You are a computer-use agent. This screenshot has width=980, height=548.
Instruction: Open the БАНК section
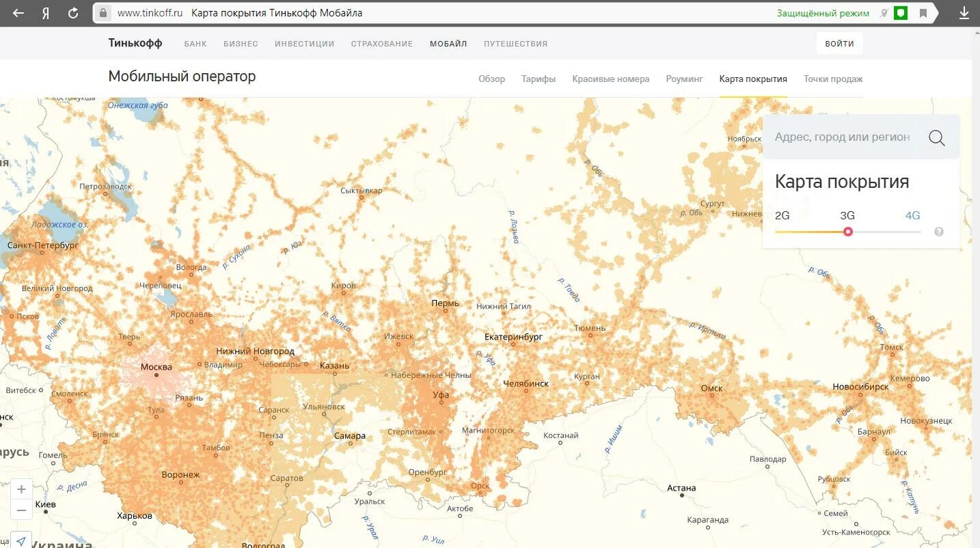click(x=195, y=44)
